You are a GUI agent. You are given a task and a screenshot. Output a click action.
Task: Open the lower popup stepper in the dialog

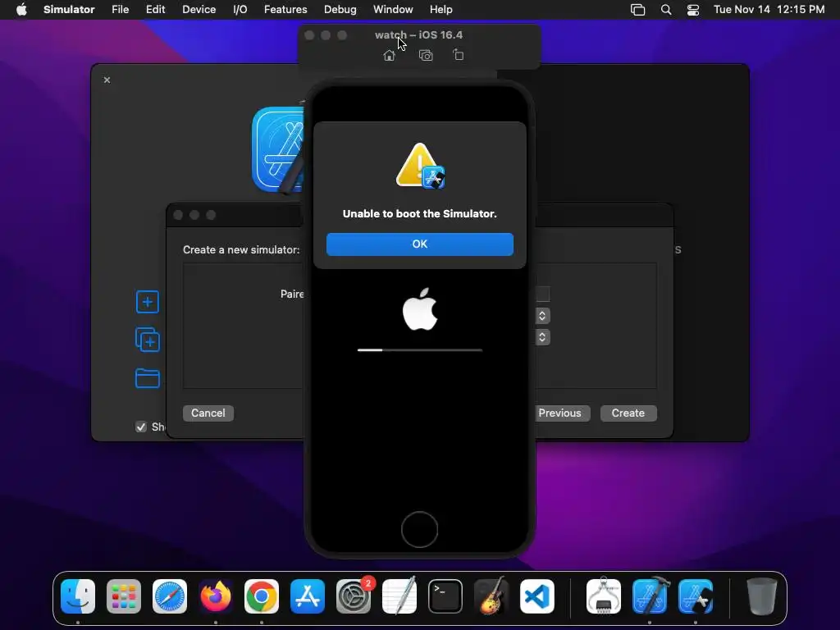[x=542, y=337]
